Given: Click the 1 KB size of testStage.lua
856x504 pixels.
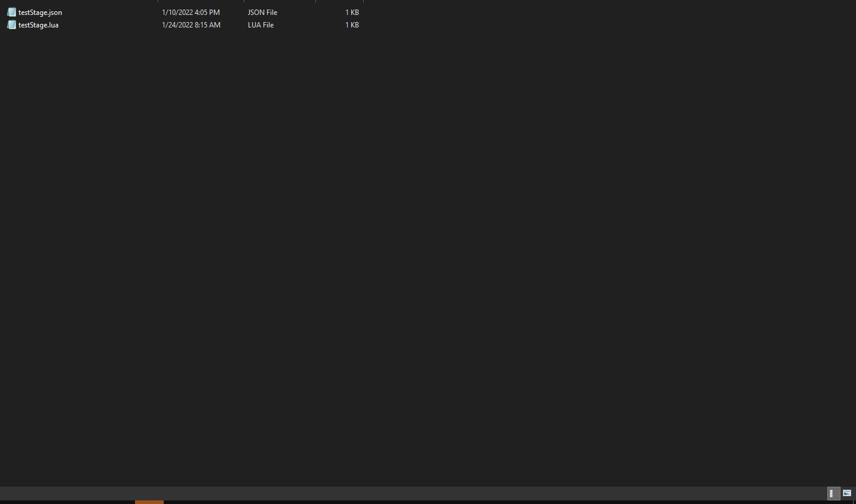Looking at the screenshot, I should point(352,25).
